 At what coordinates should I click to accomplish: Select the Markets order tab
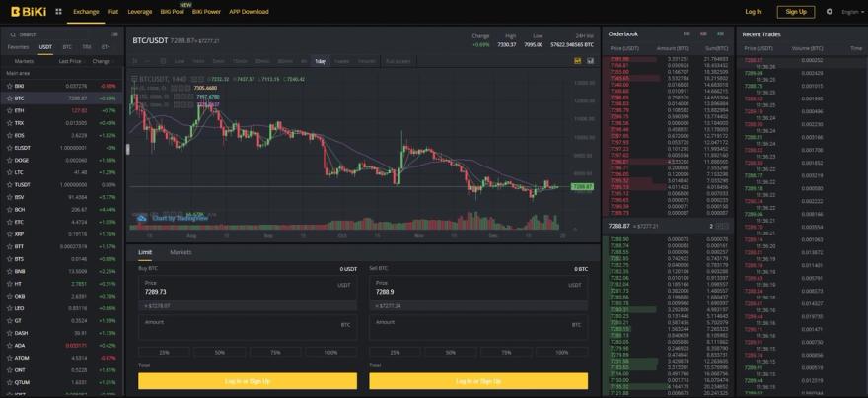[181, 252]
